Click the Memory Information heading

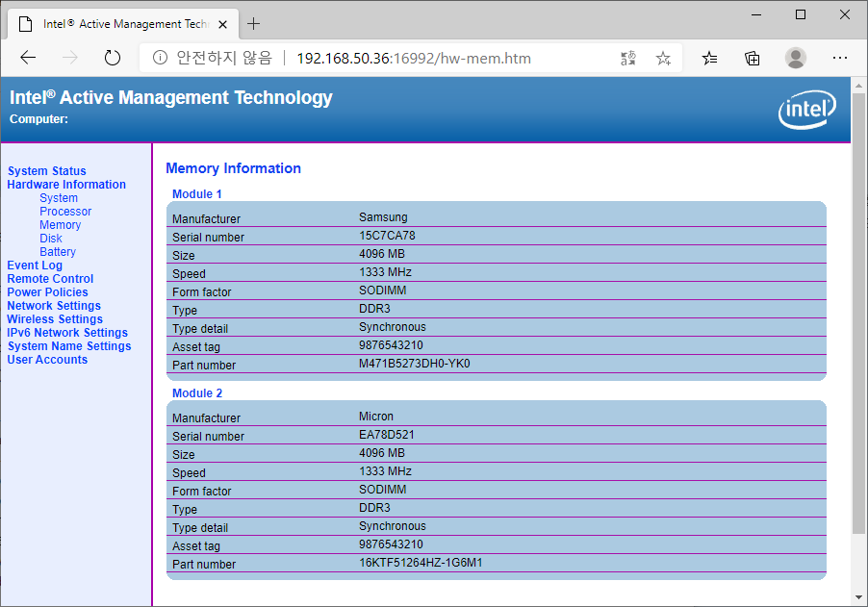pyautogui.click(x=233, y=168)
